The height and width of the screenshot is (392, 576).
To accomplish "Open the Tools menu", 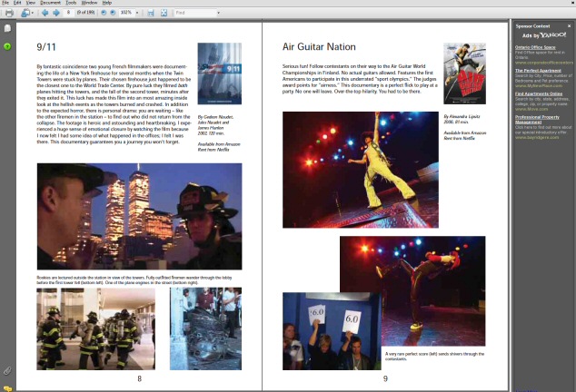I will pyautogui.click(x=71, y=3).
